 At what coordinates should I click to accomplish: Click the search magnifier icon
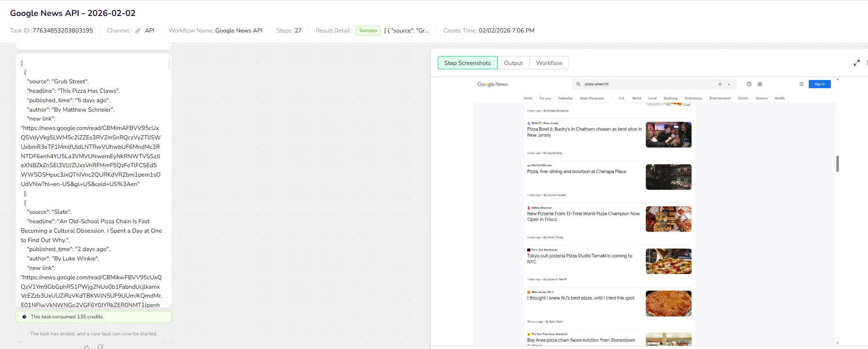pyautogui.click(x=579, y=84)
